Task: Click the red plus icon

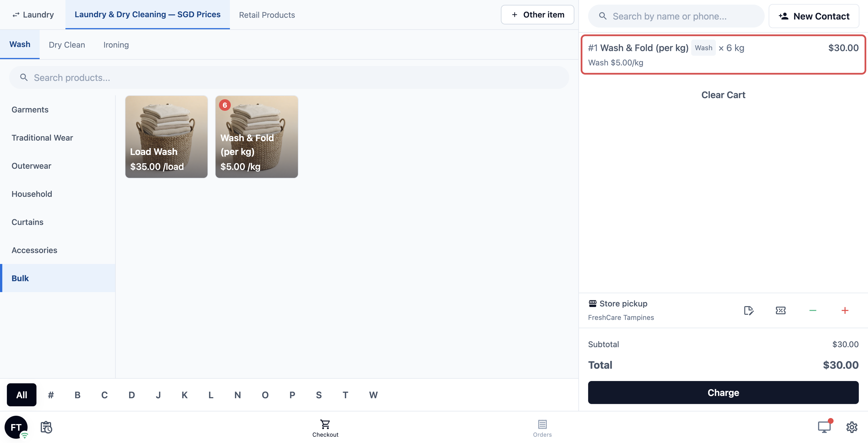Action: (844, 310)
